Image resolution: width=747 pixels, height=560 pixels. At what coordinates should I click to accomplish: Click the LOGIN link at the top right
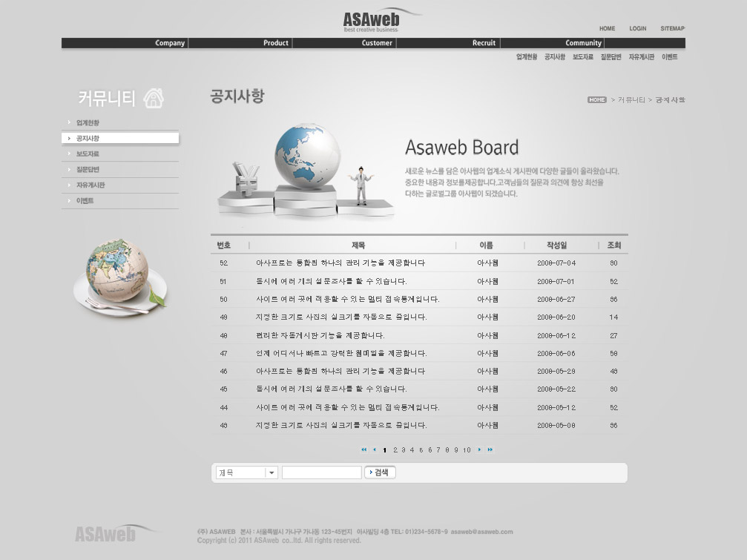637,29
